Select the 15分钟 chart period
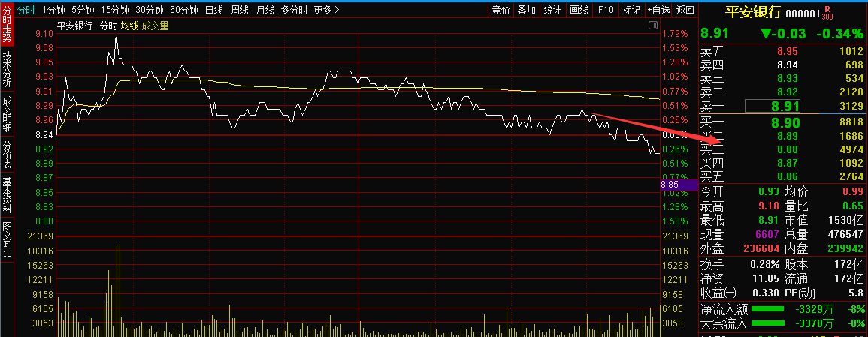The height and width of the screenshot is (337, 868). [114, 10]
